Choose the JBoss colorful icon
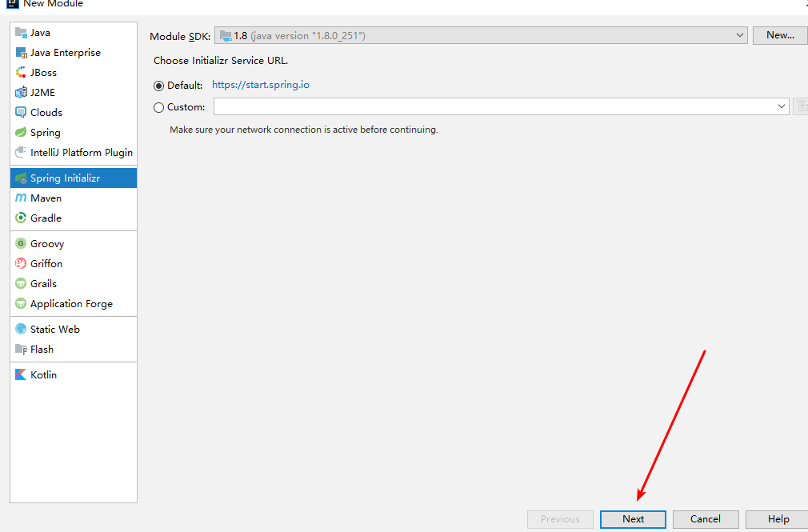808x532 pixels. (x=21, y=73)
